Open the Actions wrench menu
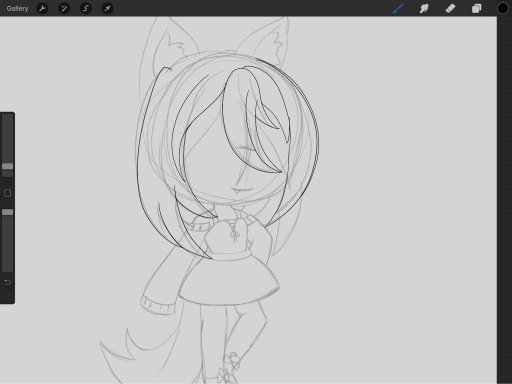Screen dimensions: 512x384 (x=42, y=8)
